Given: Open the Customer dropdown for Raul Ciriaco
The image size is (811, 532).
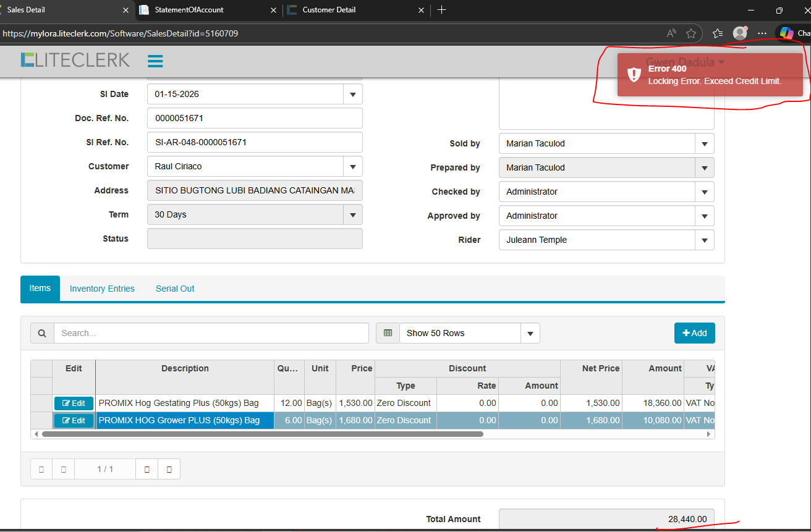Looking at the screenshot, I should [352, 167].
